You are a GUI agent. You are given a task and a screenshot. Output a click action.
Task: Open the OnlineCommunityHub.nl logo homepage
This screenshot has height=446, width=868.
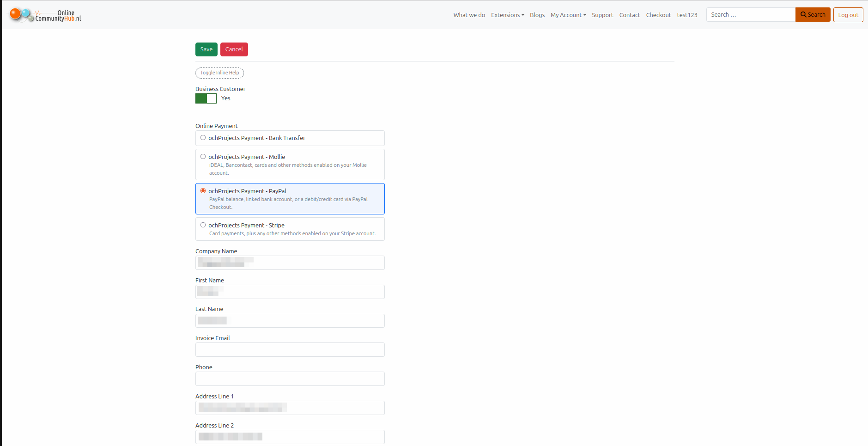coord(45,15)
